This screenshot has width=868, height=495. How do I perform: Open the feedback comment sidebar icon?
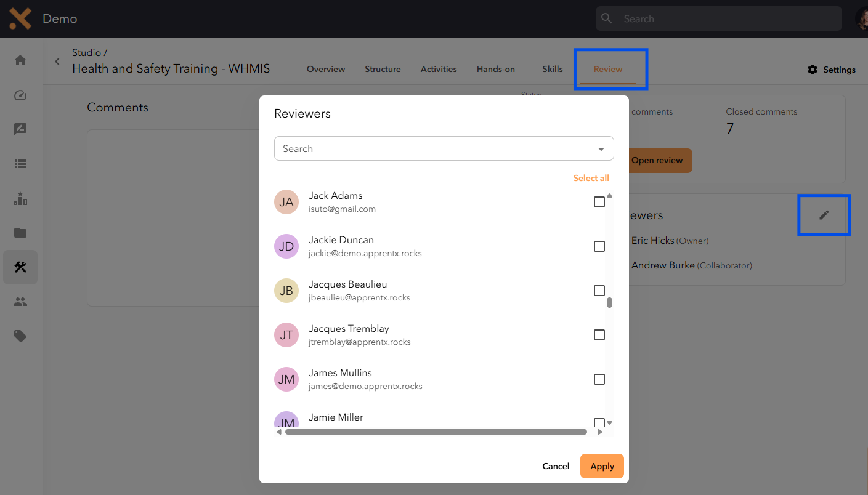(20, 129)
